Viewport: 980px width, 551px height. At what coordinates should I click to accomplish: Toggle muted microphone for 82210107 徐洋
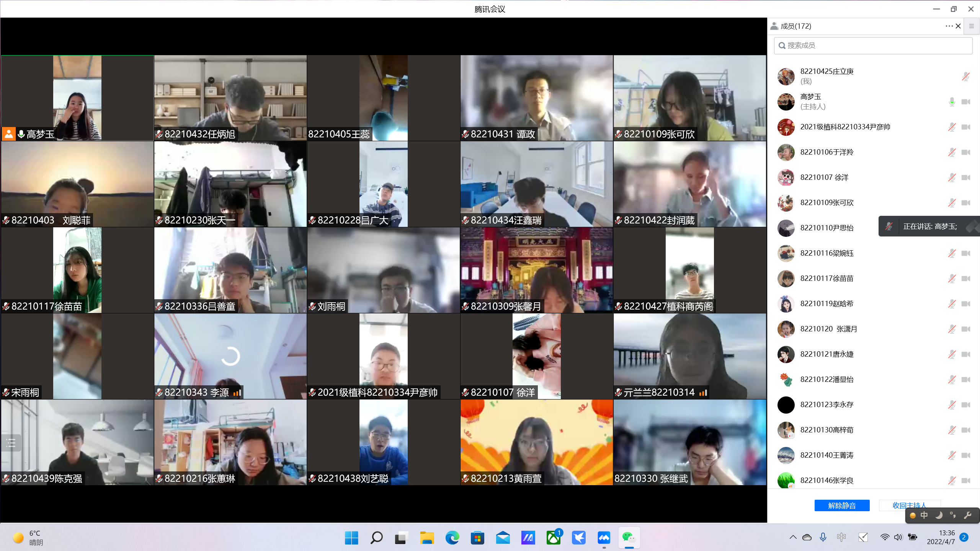coord(952,178)
